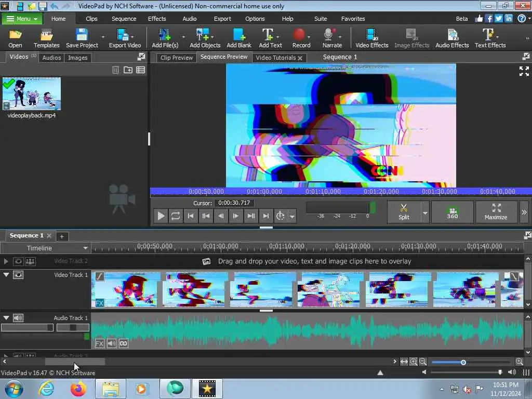This screenshot has width=532, height=399.
Task: Open Text Effects from the toolbar
Action: click(490, 38)
